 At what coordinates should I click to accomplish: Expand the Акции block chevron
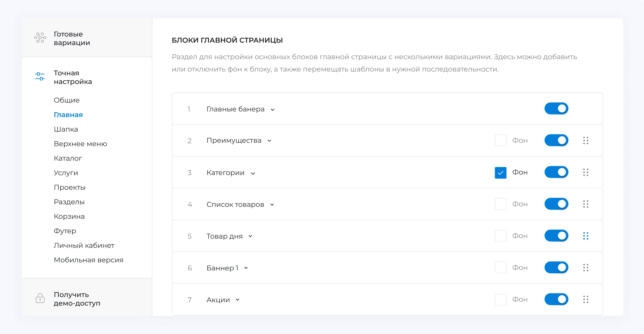tap(238, 300)
